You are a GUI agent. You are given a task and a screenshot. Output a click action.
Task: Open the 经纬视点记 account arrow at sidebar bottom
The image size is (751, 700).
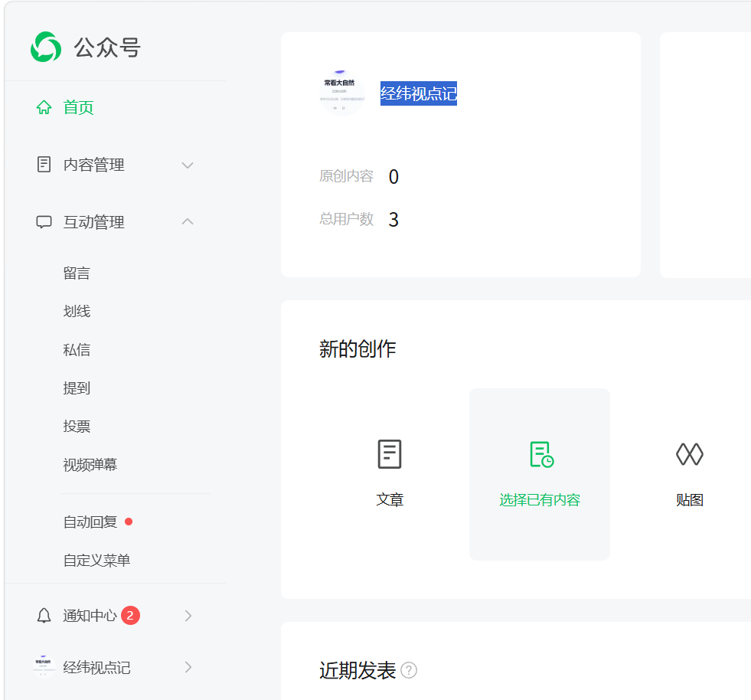(x=188, y=667)
